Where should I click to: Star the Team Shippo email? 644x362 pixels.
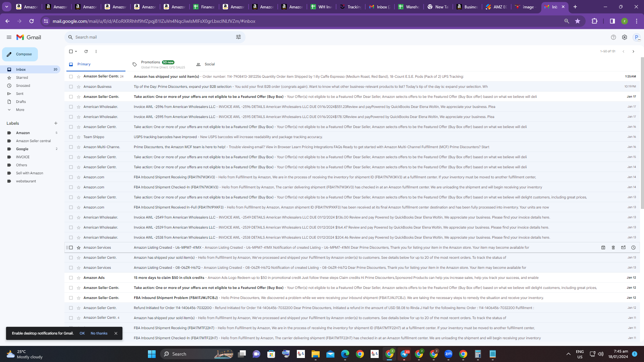(78, 137)
